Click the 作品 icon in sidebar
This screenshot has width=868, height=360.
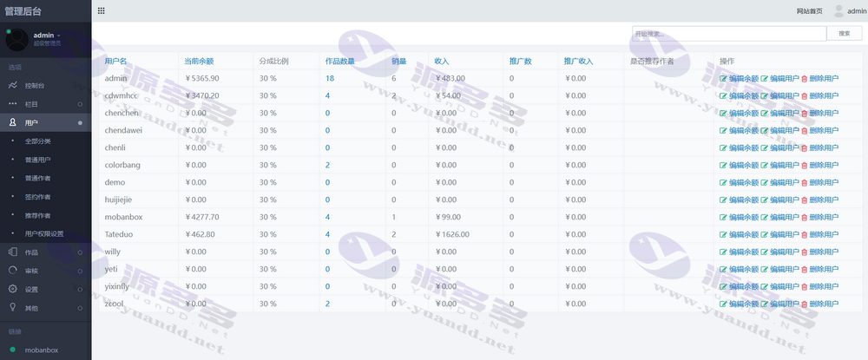[x=13, y=252]
